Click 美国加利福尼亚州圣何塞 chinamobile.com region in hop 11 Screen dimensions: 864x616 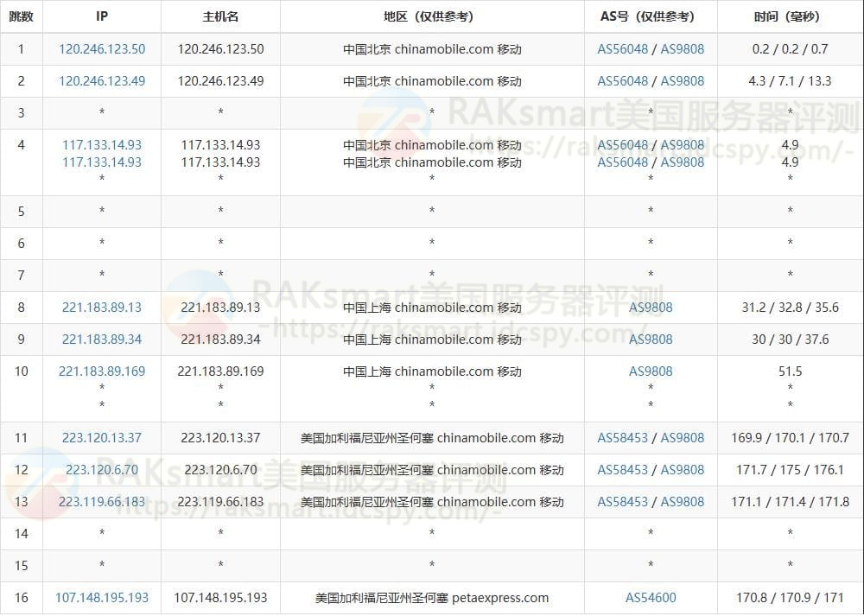pos(432,438)
